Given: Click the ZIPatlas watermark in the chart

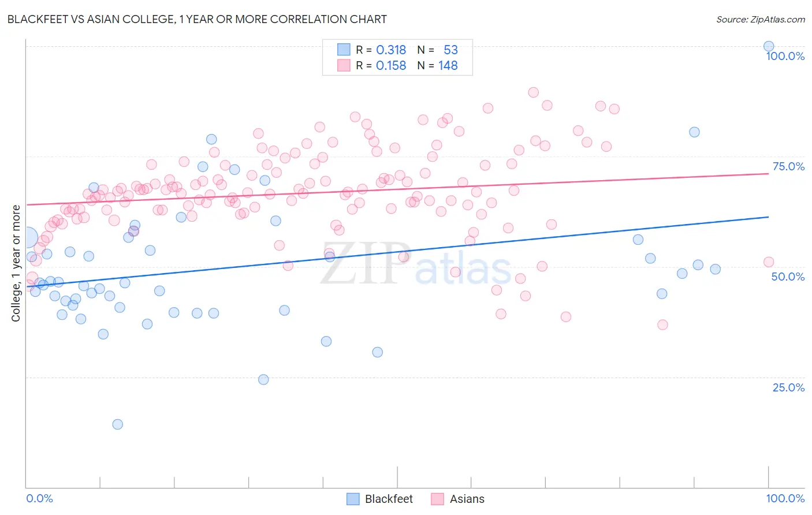Looking at the screenshot, I should (416, 264).
